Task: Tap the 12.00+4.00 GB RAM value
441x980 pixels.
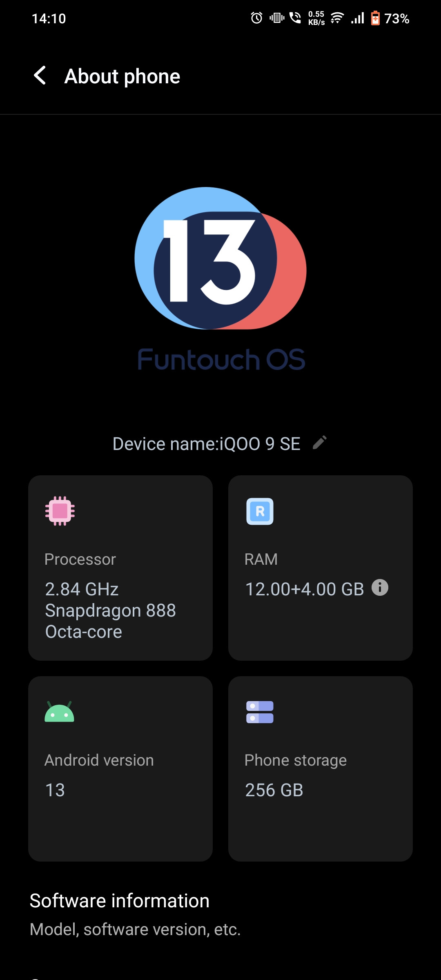Action: coord(304,589)
